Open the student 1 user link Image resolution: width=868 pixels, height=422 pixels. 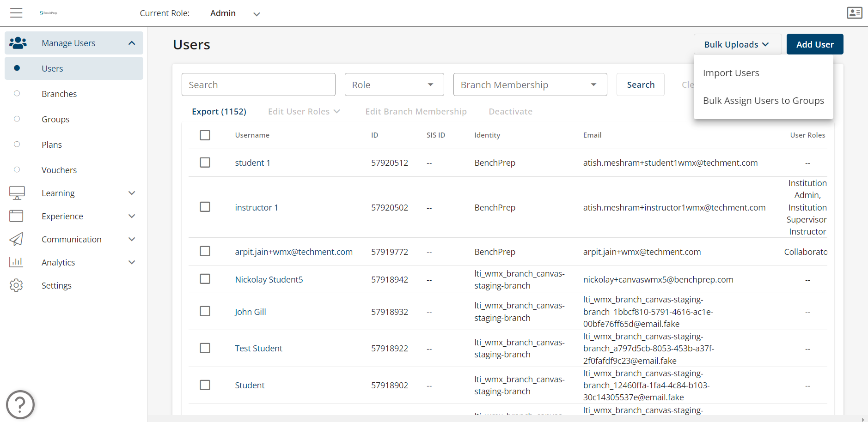click(252, 163)
